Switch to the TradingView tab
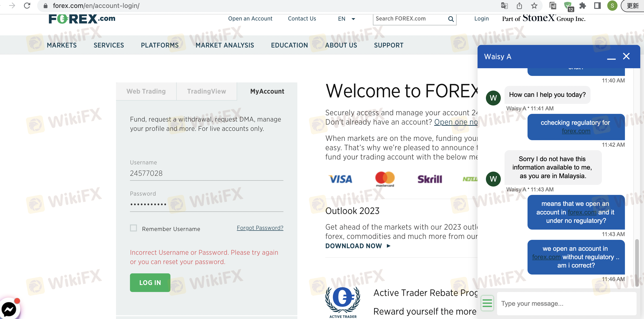This screenshot has width=644, height=319. (x=206, y=92)
